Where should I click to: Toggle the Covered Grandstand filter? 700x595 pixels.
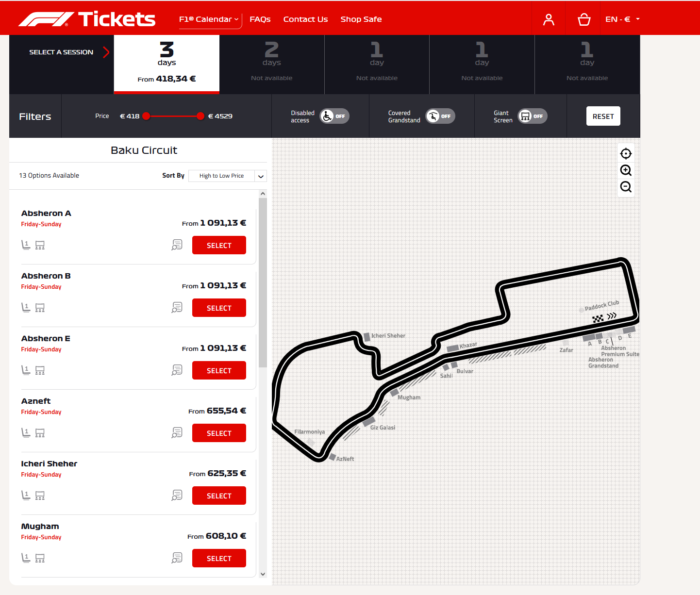[x=440, y=116]
